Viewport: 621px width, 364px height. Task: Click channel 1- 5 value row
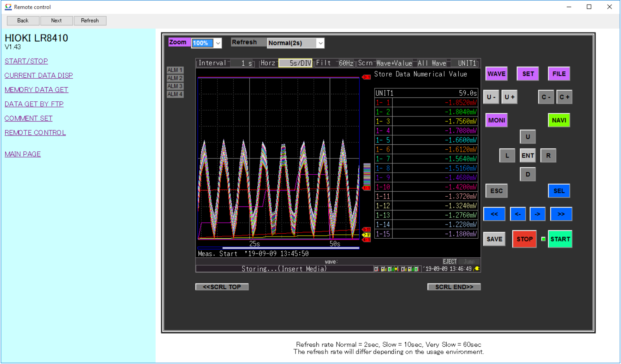click(x=426, y=140)
